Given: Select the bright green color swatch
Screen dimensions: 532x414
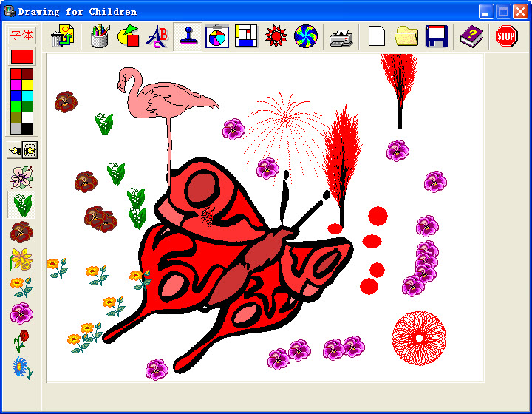Looking at the screenshot, I should coord(16,106).
